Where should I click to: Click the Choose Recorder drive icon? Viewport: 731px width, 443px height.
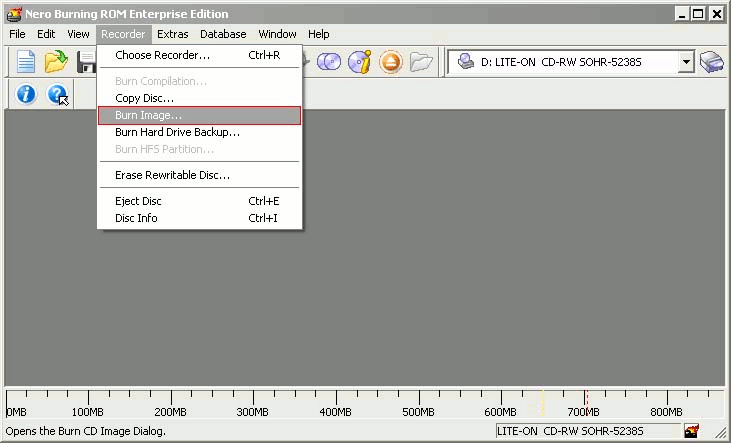(x=711, y=62)
